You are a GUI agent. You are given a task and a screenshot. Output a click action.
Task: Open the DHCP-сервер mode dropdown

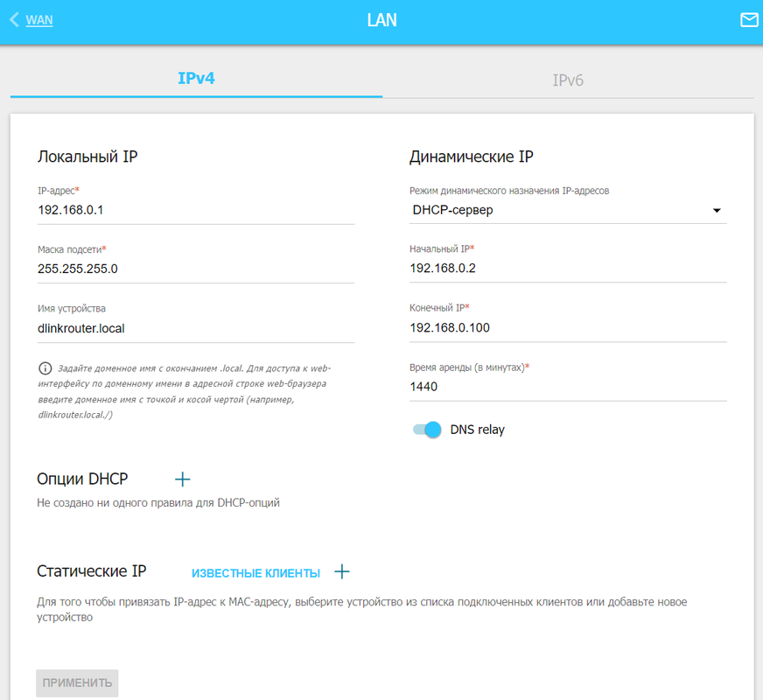(x=568, y=210)
